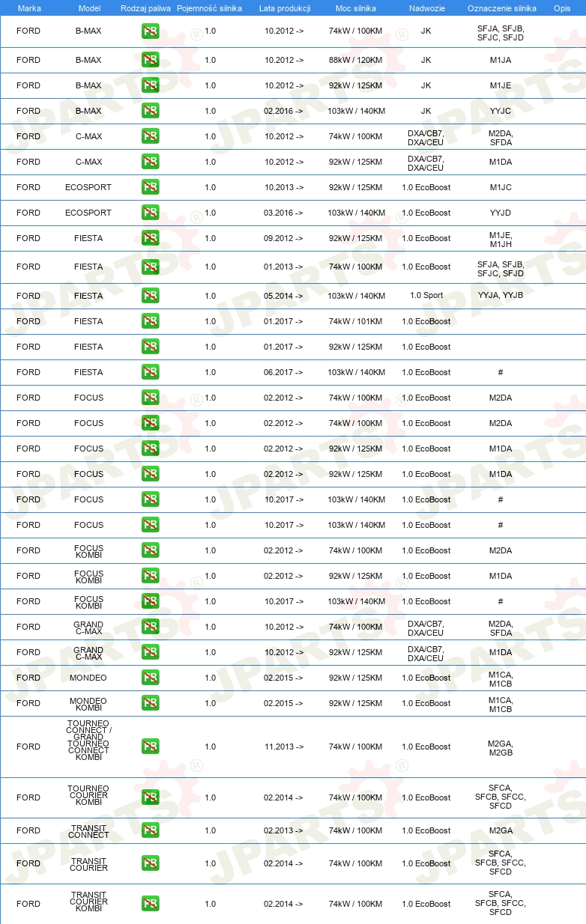
Task: Click the Rodzaj paliwa column header
Action: coord(146,7)
